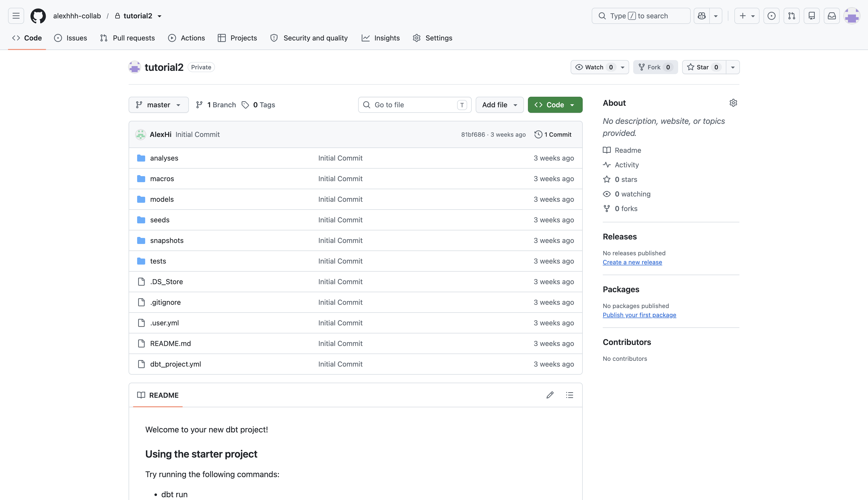Image resolution: width=868 pixels, height=500 pixels.
Task: Click Publish your first package link
Action: pyautogui.click(x=639, y=315)
